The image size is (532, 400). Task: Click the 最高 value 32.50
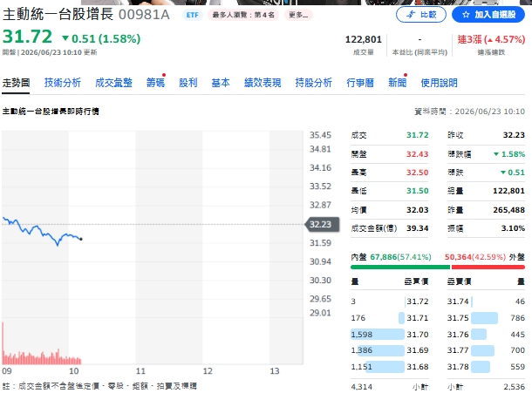click(x=418, y=173)
